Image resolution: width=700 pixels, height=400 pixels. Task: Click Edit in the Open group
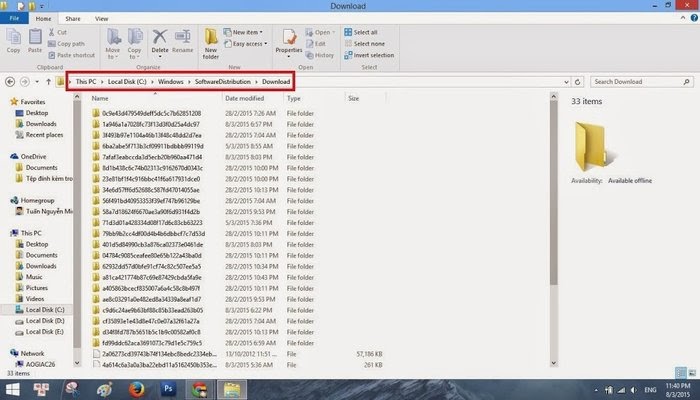click(316, 44)
